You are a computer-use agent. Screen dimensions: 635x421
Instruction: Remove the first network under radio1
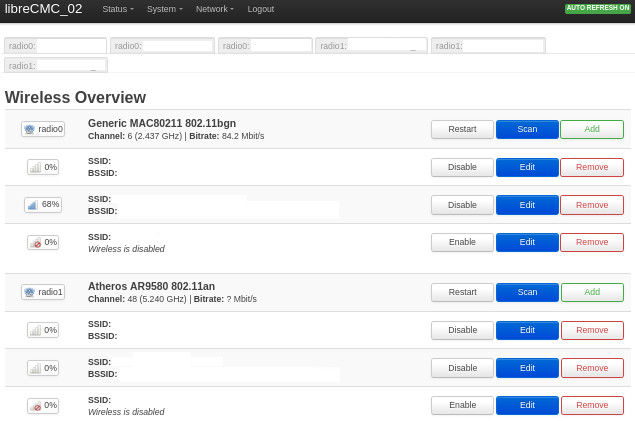tap(592, 330)
